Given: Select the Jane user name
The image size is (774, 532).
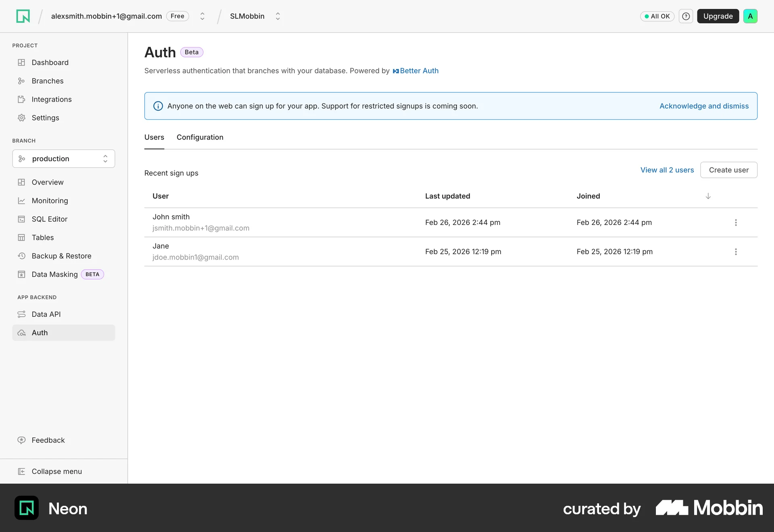Looking at the screenshot, I should (x=160, y=246).
